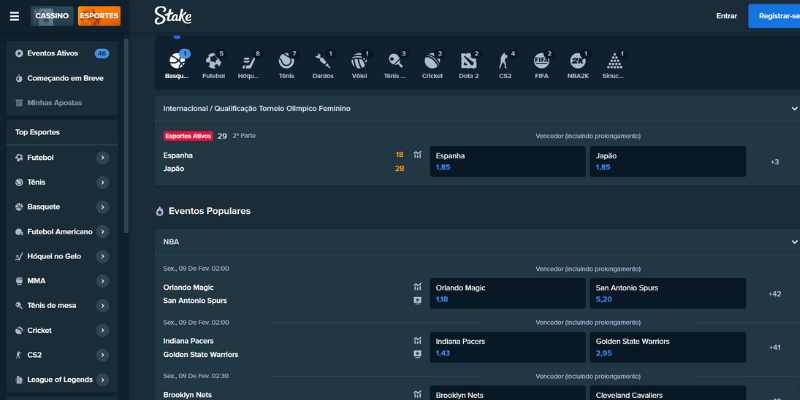800x400 pixels.
Task: Expand Cricket chevron in sidebar
Action: pos(103,330)
